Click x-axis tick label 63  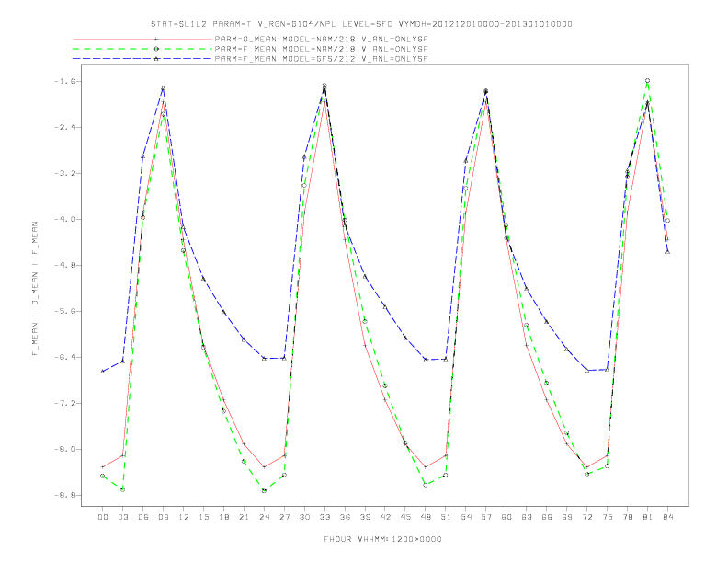tap(527, 517)
